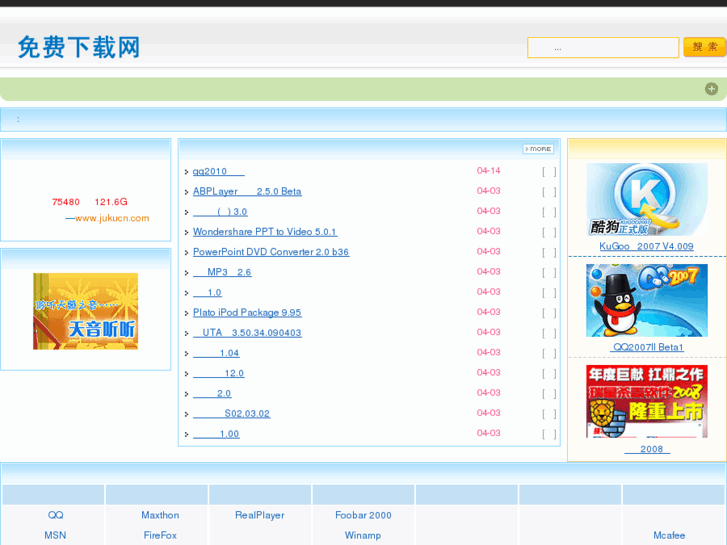Select the 75480 count text
This screenshot has width=727, height=545.
66,202
